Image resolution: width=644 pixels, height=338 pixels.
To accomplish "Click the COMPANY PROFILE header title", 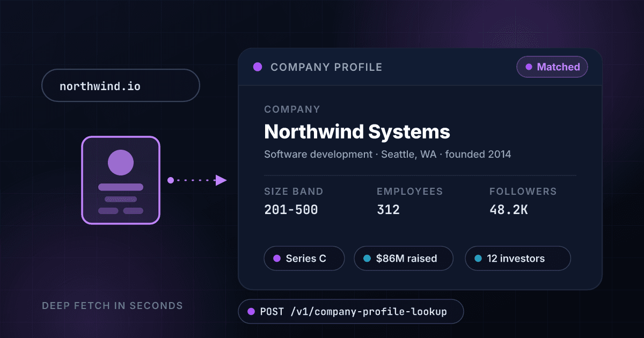I will tap(326, 67).
